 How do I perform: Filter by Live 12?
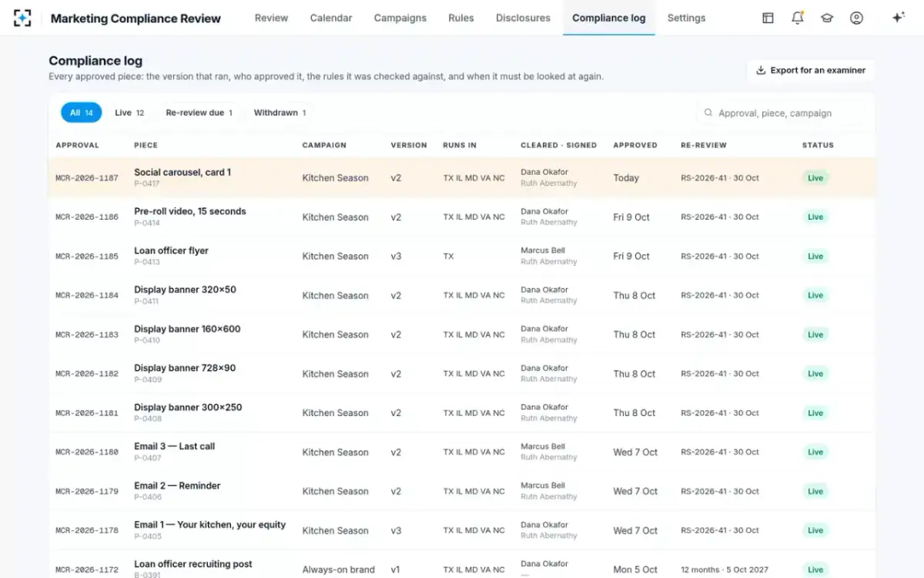coord(129,113)
